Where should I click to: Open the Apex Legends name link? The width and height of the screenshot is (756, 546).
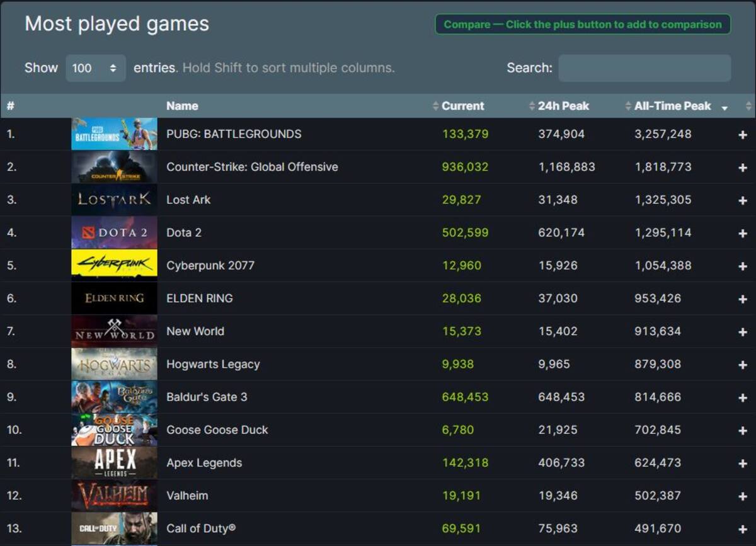pyautogui.click(x=204, y=463)
